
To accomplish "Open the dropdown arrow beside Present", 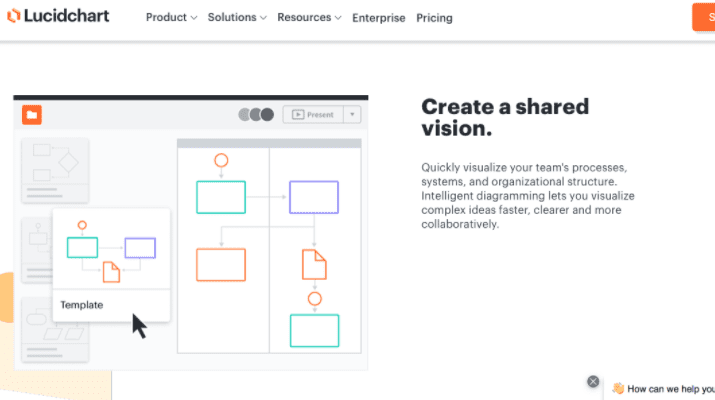I will click(x=352, y=114).
